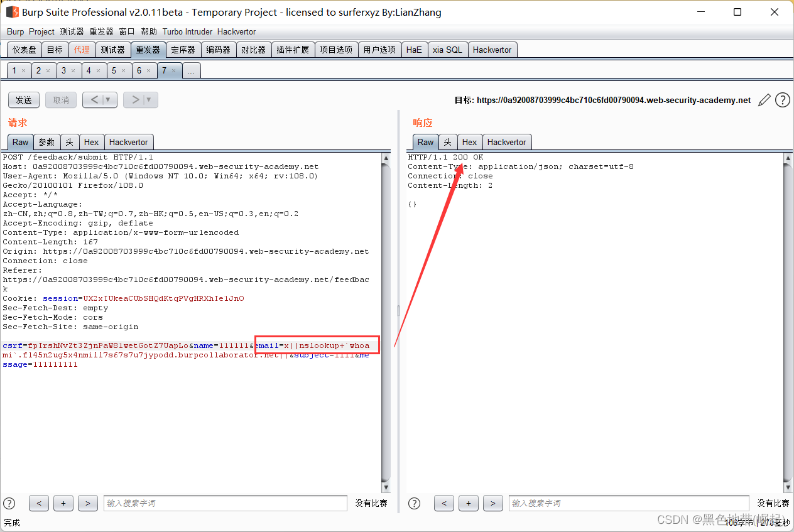Select the response Hex tab
The image size is (794, 532).
coord(470,142)
